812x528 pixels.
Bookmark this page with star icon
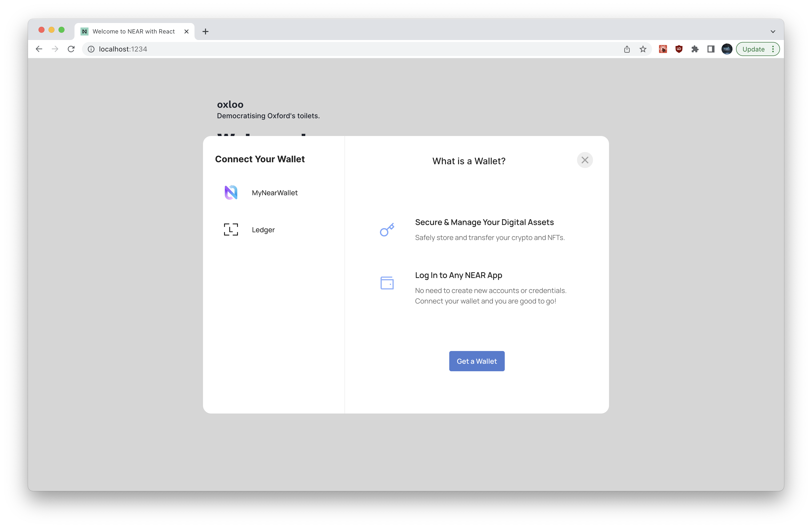pos(643,49)
